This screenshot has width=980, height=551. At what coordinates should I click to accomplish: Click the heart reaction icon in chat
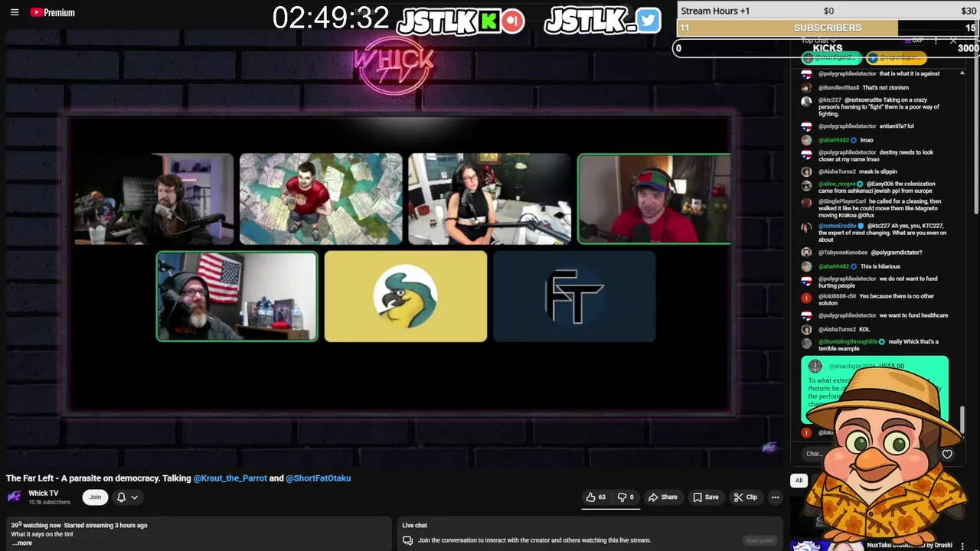tap(947, 454)
